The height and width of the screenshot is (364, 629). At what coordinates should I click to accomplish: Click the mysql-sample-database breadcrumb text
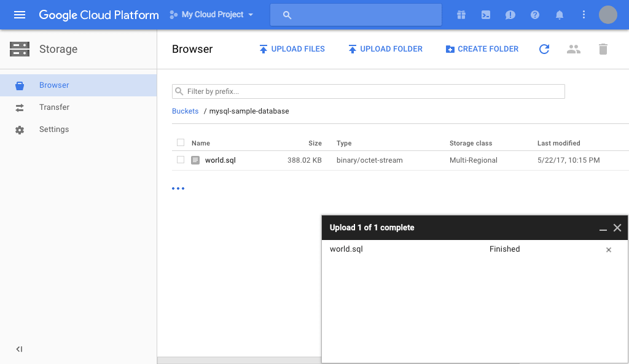tap(249, 111)
